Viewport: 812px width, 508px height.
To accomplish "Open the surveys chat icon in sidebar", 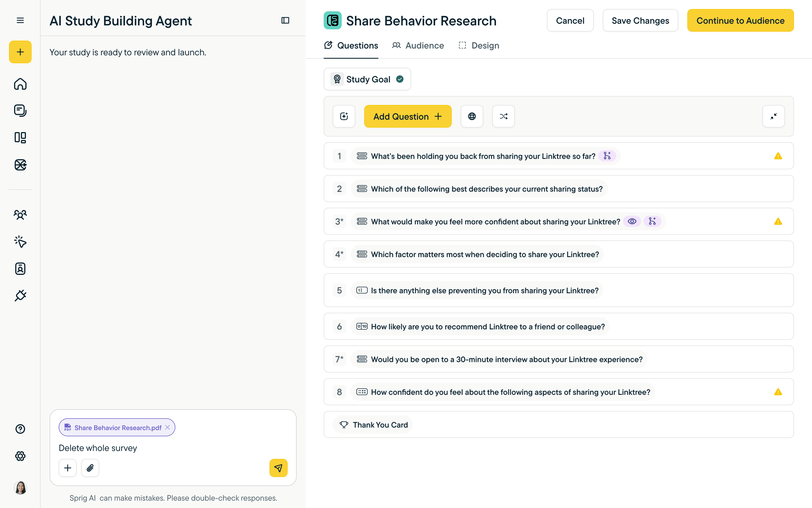I will click(20, 111).
